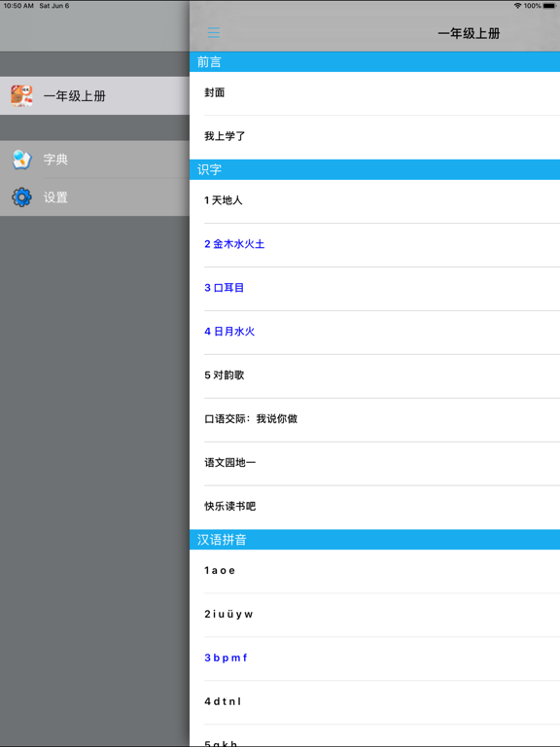Open lesson 封面
The height and width of the screenshot is (747, 560).
pyautogui.click(x=374, y=93)
